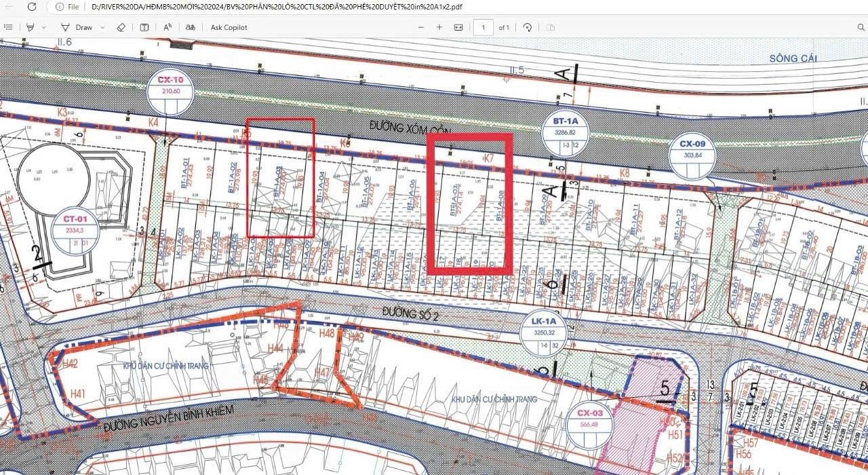Viewport: 868px width, 475px height.
Task: Click the page number input field
Action: click(x=483, y=27)
